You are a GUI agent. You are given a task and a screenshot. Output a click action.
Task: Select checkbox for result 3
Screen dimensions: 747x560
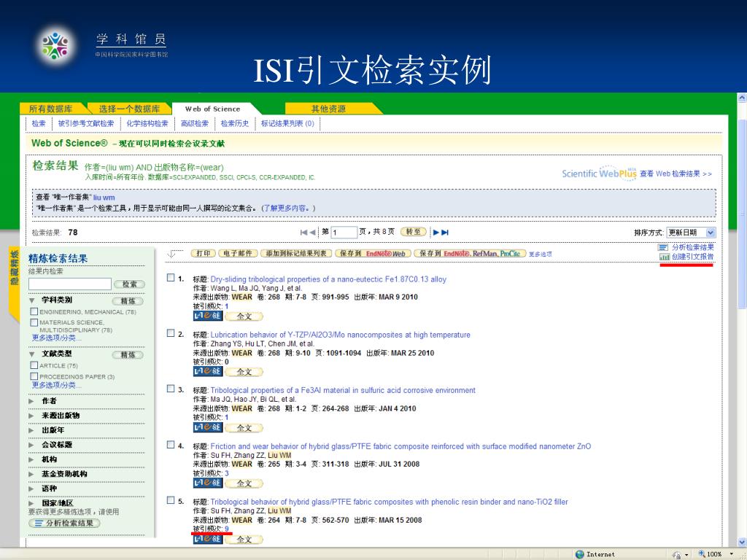tap(171, 389)
